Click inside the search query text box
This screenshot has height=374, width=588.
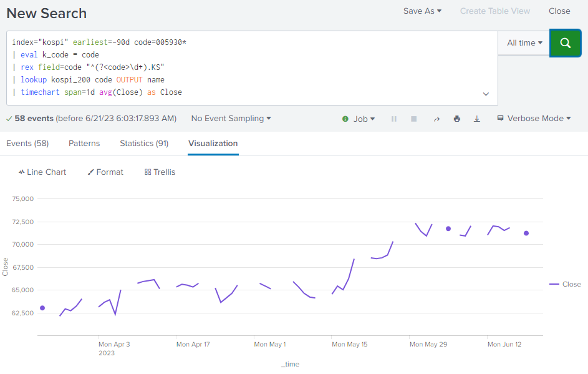click(252, 68)
